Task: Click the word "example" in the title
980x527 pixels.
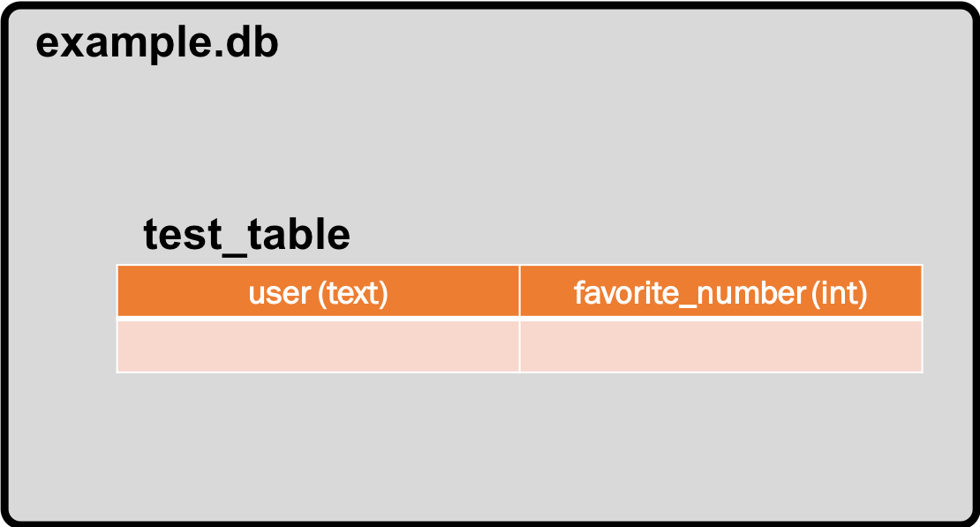Action: [x=124, y=44]
